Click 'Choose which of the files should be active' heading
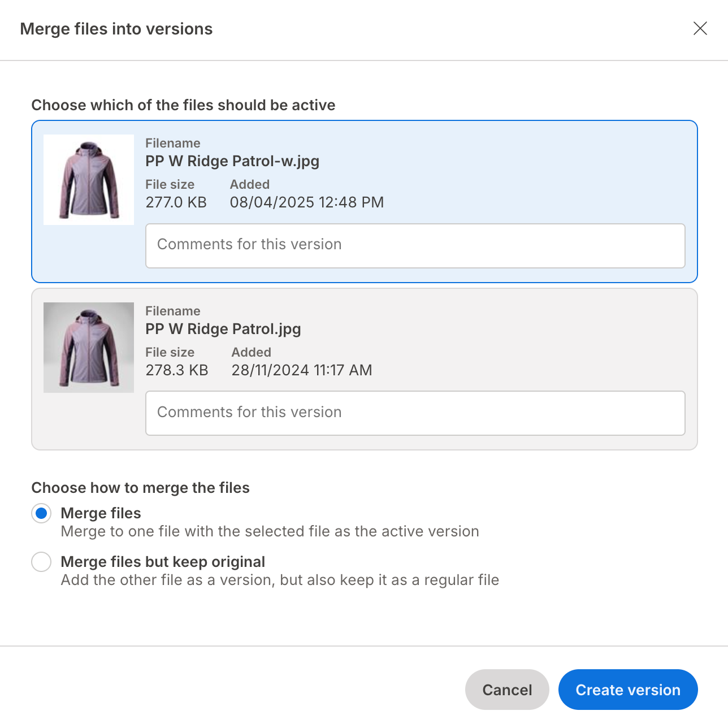This screenshot has width=728, height=728. pyautogui.click(x=183, y=105)
